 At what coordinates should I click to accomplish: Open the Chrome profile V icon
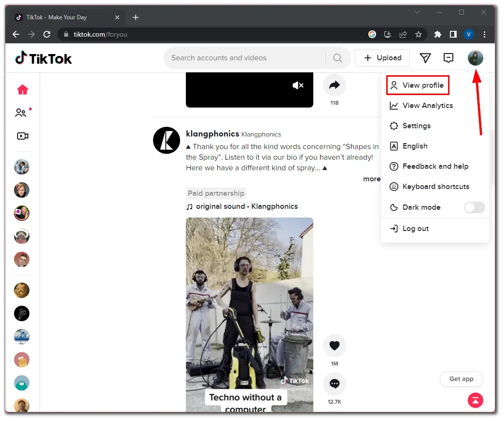click(469, 34)
